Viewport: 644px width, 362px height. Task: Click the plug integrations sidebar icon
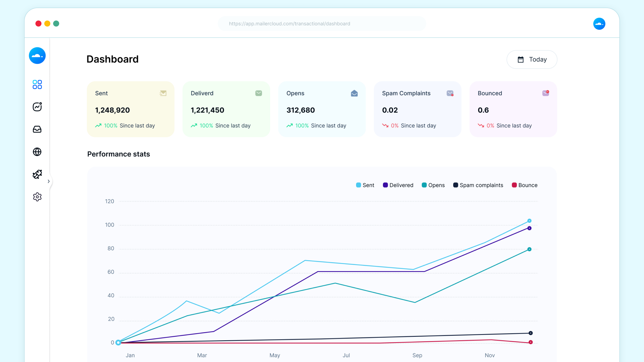37,174
